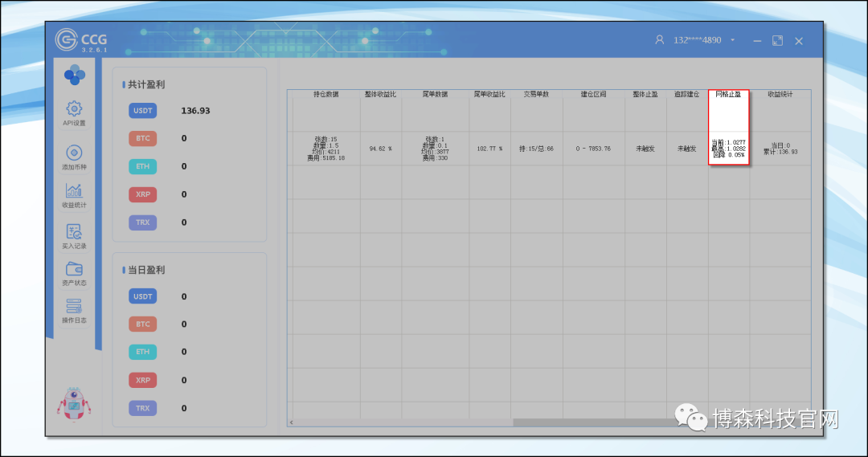Click the 136.93 USDT total profit value

[x=195, y=111]
